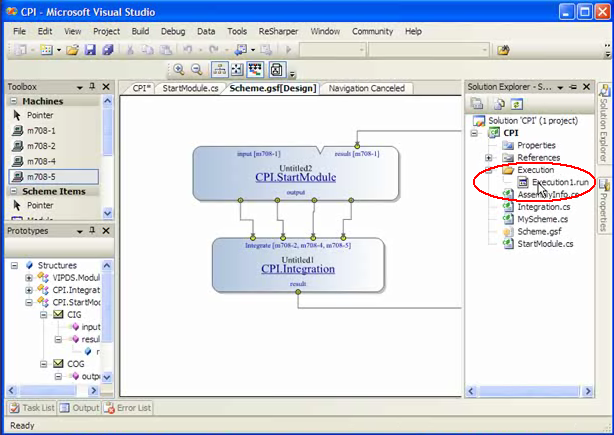Pin the Toolbox panel with auto-hide pin

pos(92,87)
